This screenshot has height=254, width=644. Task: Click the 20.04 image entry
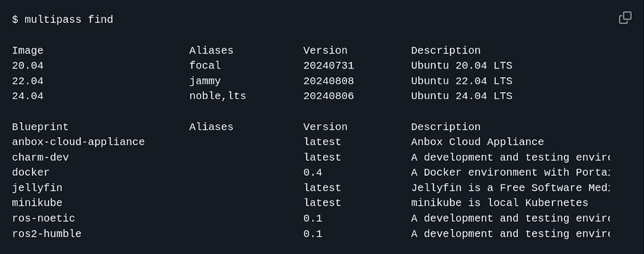[x=27, y=66]
